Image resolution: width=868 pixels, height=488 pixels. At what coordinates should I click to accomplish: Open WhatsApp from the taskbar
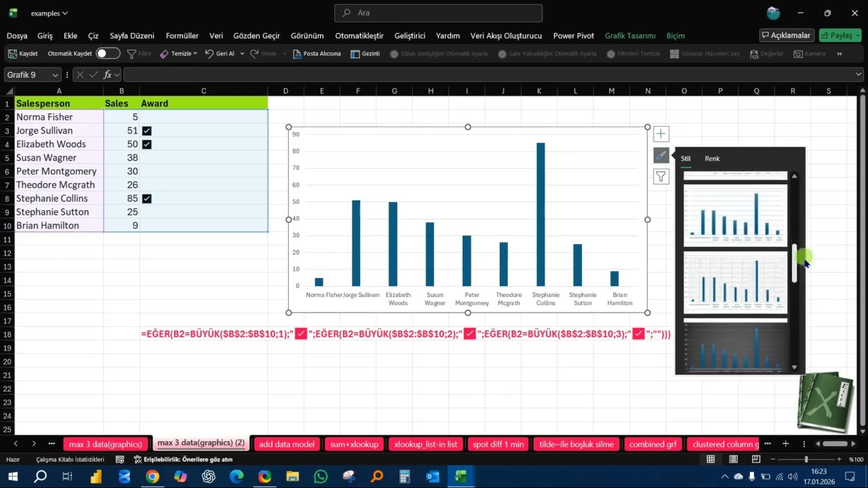[321, 476]
